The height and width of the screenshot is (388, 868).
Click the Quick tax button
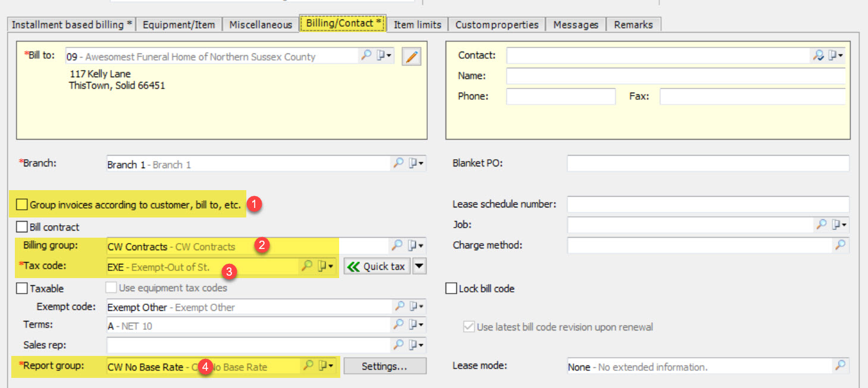point(377,266)
